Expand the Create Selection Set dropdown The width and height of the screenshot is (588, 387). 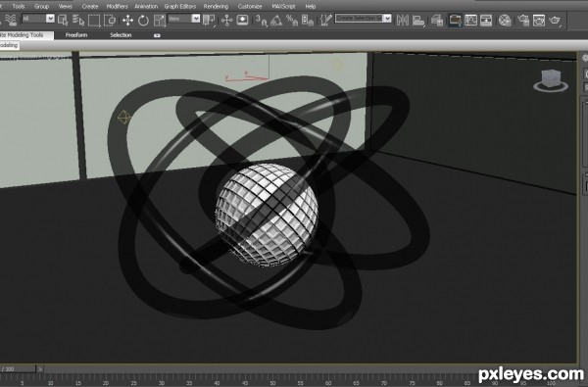(387, 18)
